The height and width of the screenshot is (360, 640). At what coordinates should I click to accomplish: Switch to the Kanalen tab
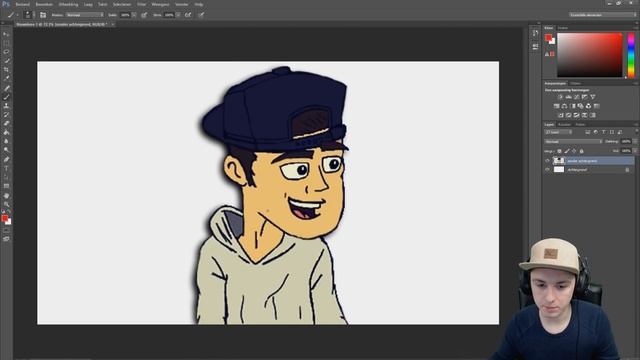coord(564,124)
